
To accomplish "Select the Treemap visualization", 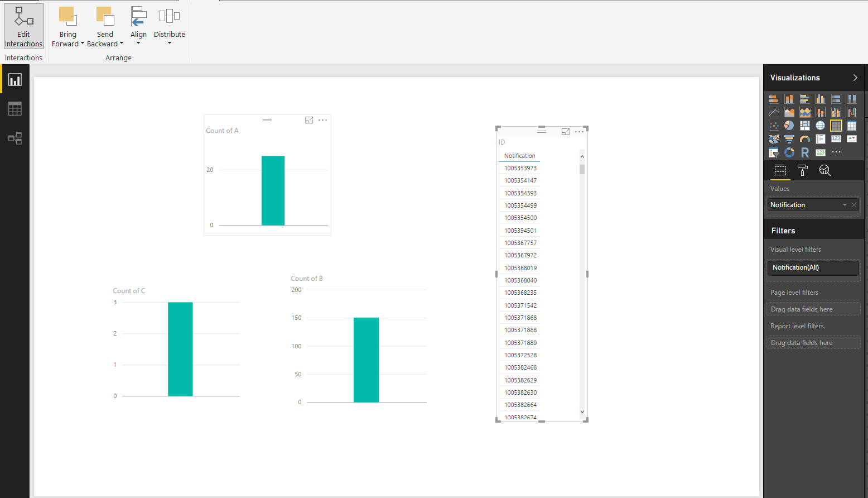I will [805, 126].
